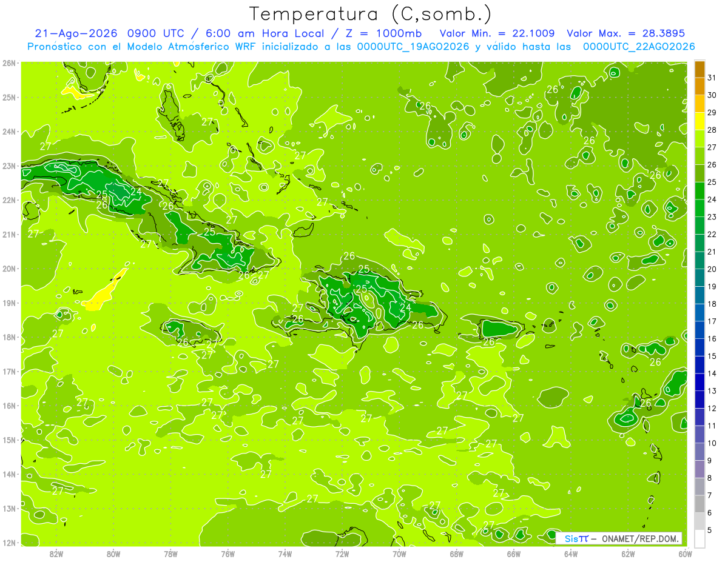Click the 15 label on the color scale
The image size is (728, 562).
(712, 356)
